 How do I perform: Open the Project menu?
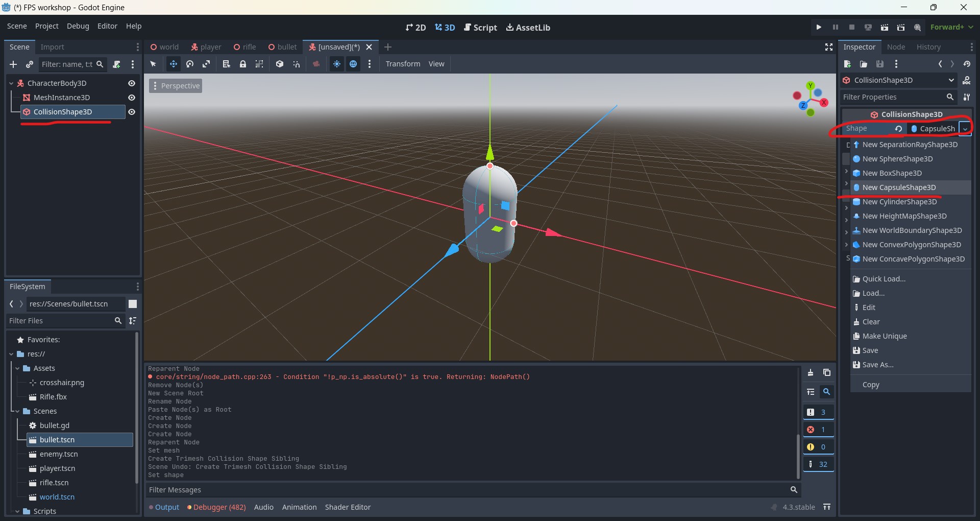coord(46,26)
